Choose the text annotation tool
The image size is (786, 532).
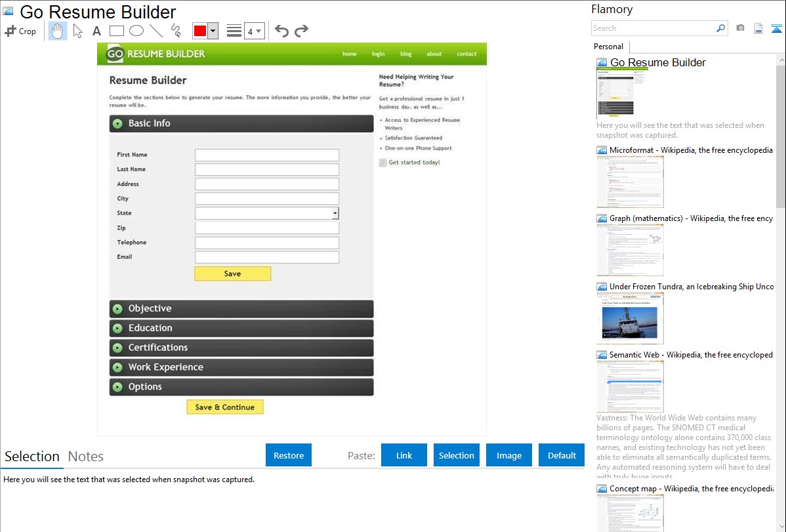pyautogui.click(x=96, y=31)
